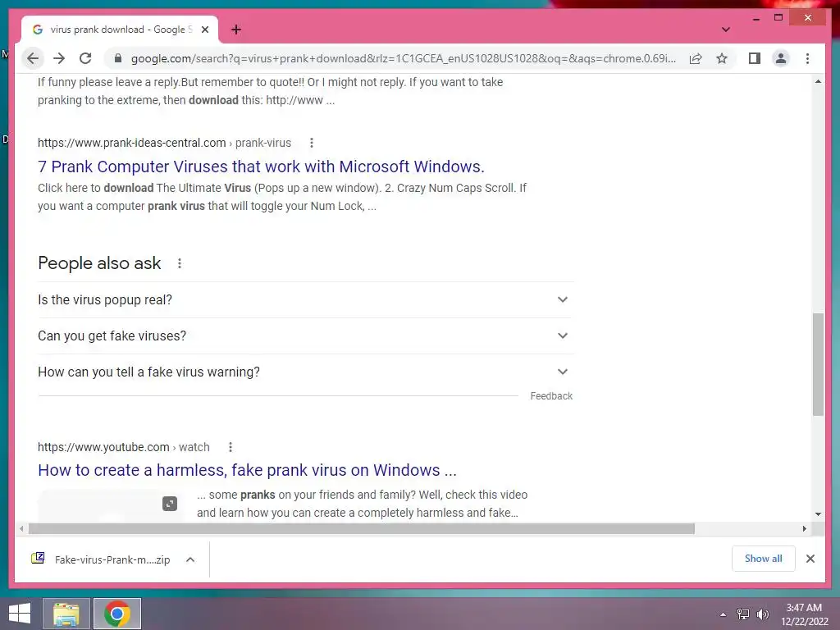
Task: Open 'How to create a harmless, fake prank virus' link
Action: 247,470
